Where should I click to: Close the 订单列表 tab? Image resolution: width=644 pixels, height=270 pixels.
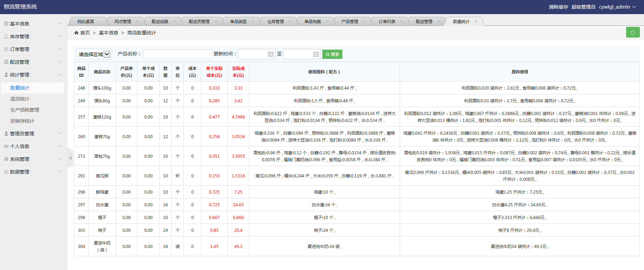401,21
